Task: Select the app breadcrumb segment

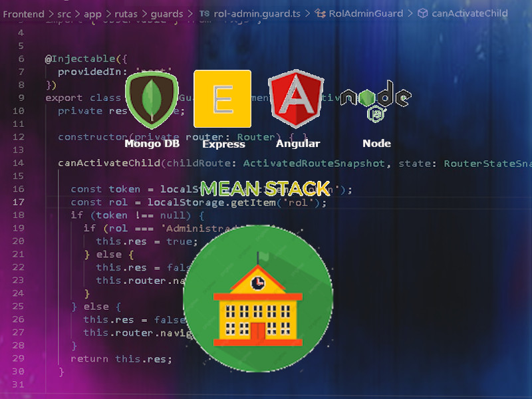Action: click(92, 14)
